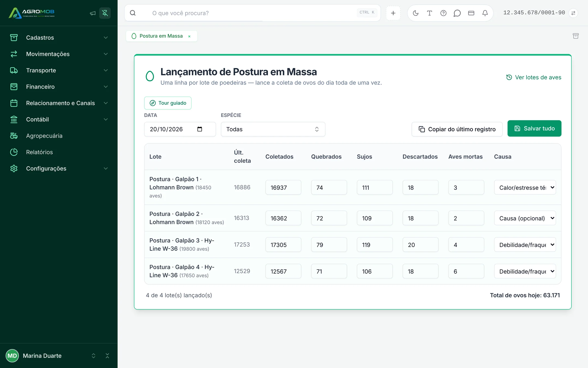The height and width of the screenshot is (368, 588).
Task: Toggle the sidebar pin icon
Action: pyautogui.click(x=105, y=13)
